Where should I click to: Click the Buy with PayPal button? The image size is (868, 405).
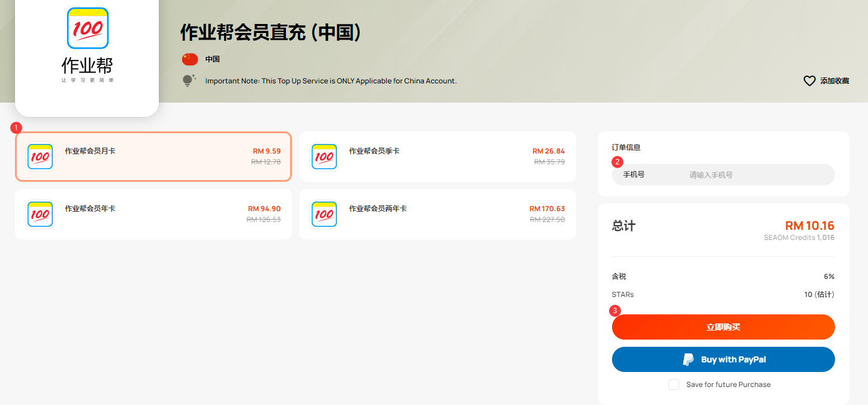click(x=724, y=359)
